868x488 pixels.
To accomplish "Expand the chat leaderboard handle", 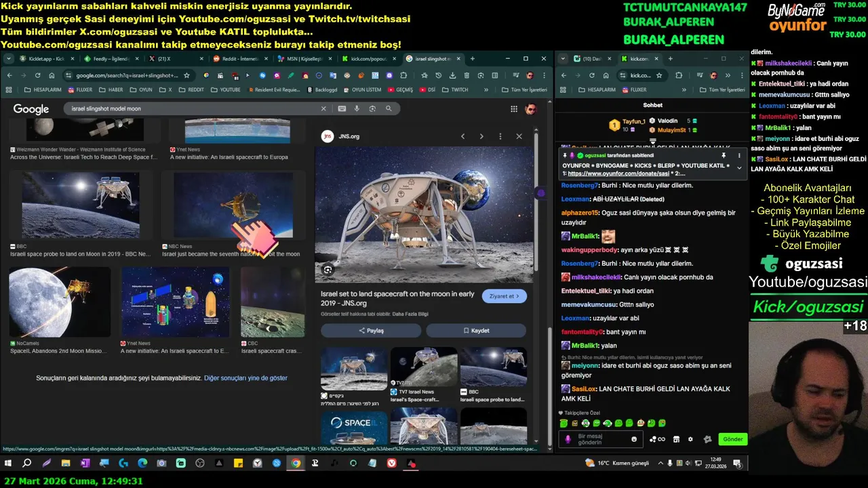I will point(653,142).
